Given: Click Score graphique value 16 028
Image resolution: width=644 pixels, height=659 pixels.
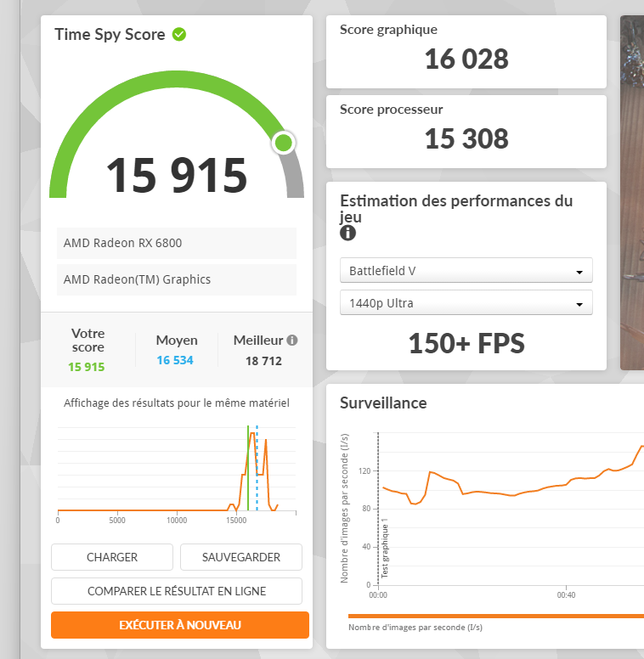Looking at the screenshot, I should point(466,59).
